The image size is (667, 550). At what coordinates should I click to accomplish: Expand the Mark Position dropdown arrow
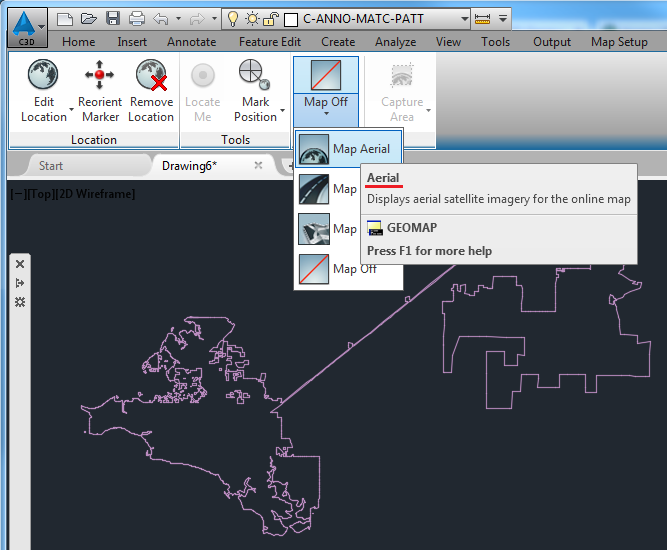pyautogui.click(x=282, y=110)
